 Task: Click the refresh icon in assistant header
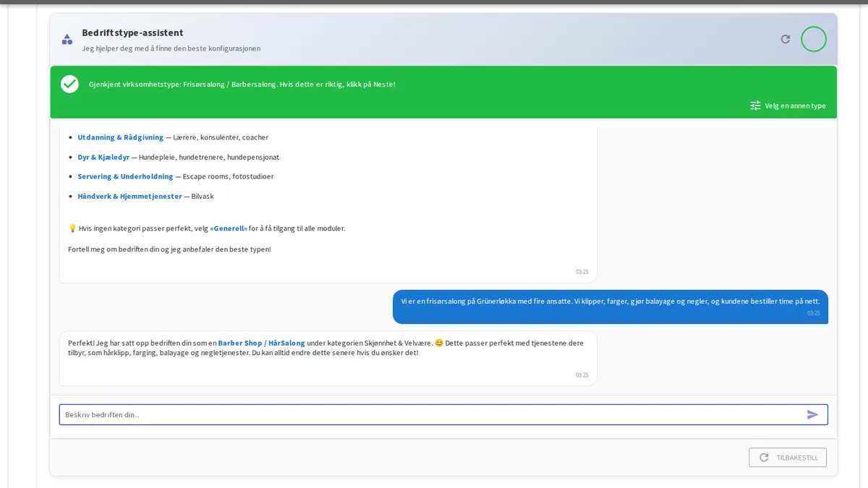(x=786, y=39)
